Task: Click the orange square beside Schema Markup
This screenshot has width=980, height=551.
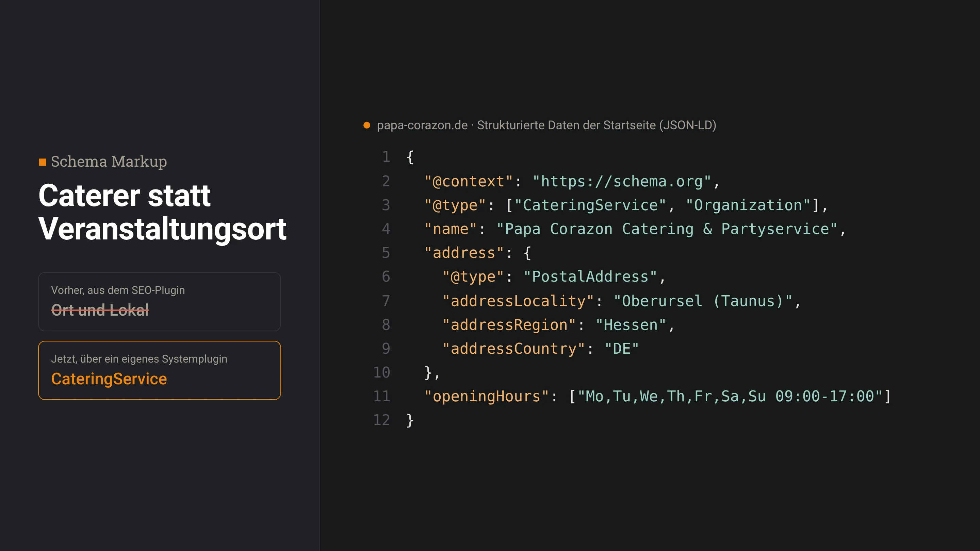Action: tap(43, 162)
